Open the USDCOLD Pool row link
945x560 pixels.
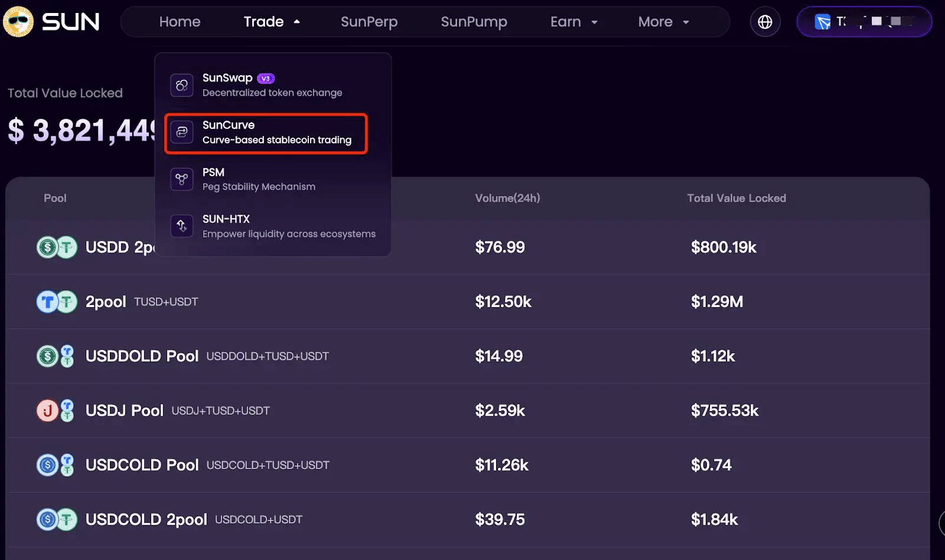point(142,465)
